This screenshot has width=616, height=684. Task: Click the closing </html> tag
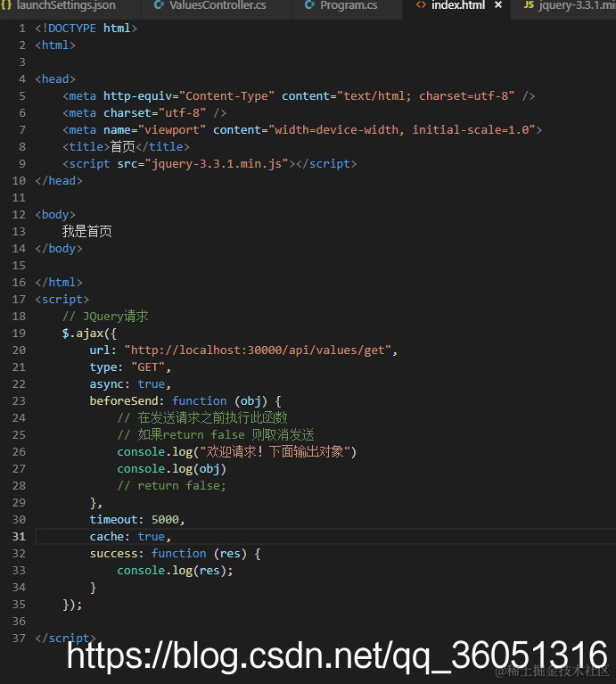click(59, 282)
